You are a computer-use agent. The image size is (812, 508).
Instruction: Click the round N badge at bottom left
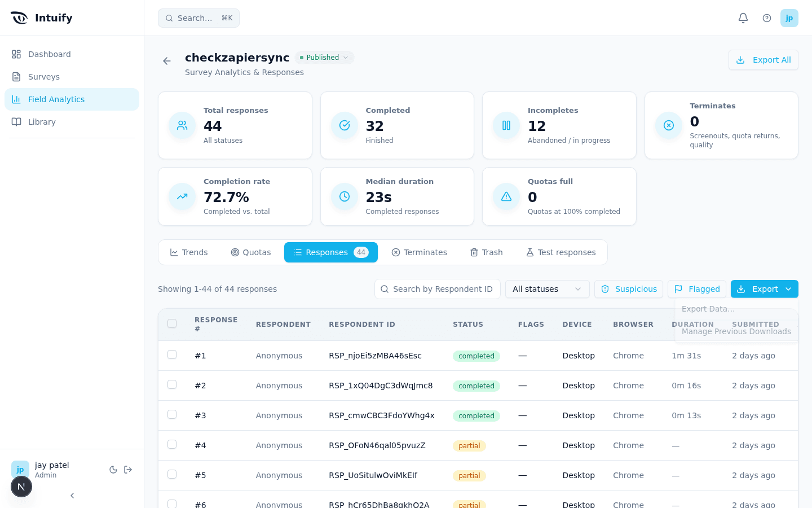21,487
